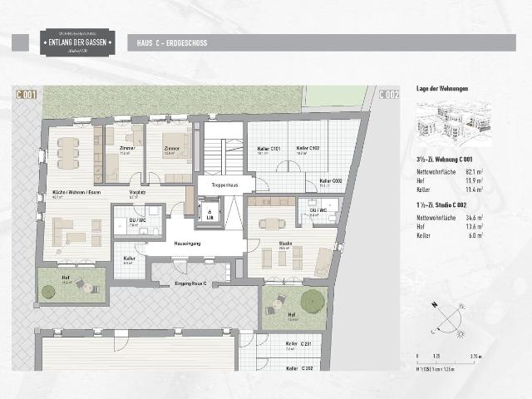
Task: Click the C 002 apartment tag
Action: pos(389,95)
